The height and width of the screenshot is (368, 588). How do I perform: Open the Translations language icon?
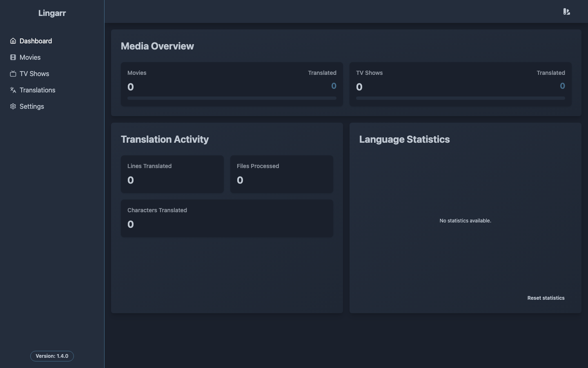click(x=13, y=90)
